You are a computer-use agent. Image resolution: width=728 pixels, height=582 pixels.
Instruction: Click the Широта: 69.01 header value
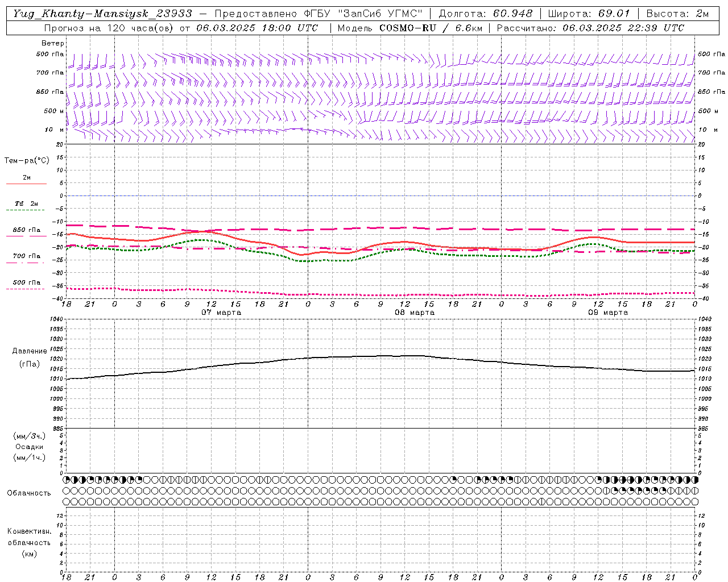click(x=589, y=13)
